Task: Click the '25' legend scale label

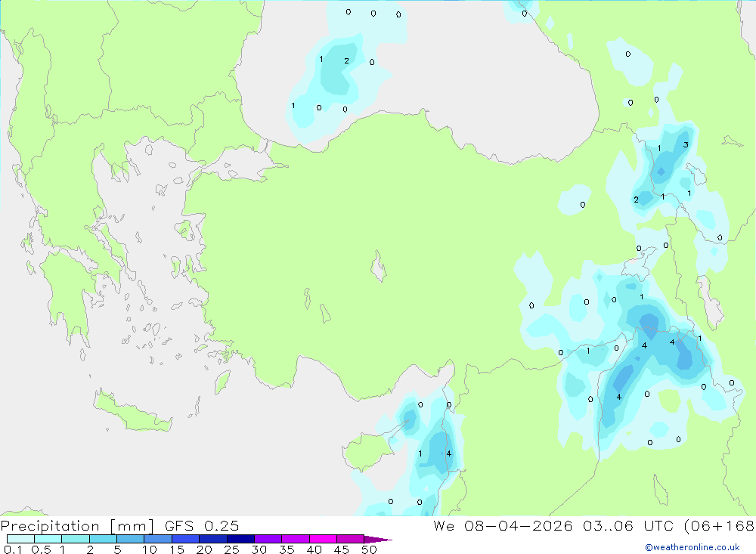Action: point(232,549)
